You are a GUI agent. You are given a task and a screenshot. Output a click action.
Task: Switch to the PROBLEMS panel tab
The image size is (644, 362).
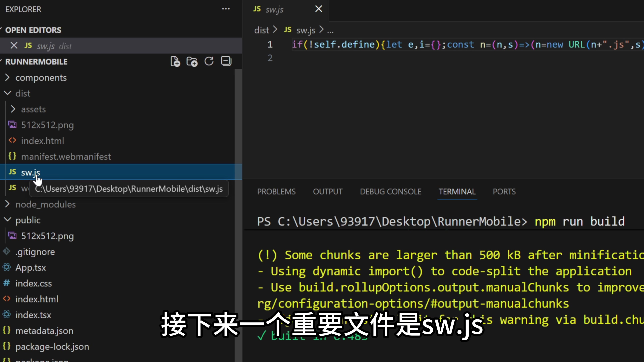(x=276, y=192)
